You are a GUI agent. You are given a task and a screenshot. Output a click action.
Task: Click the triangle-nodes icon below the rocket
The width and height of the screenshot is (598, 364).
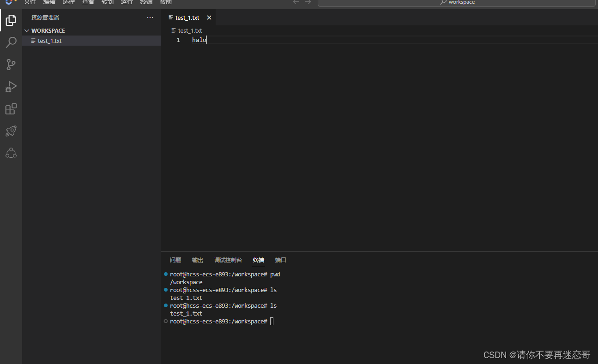coord(11,153)
